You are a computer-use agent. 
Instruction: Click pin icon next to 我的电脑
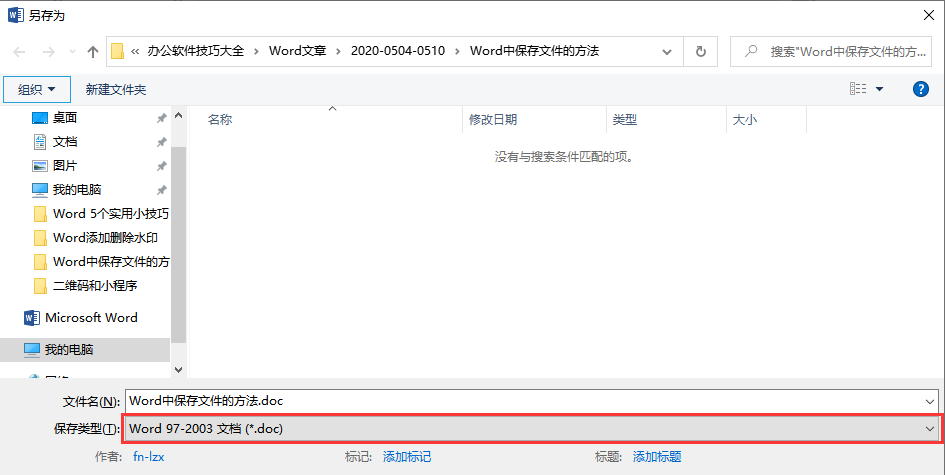(161, 190)
